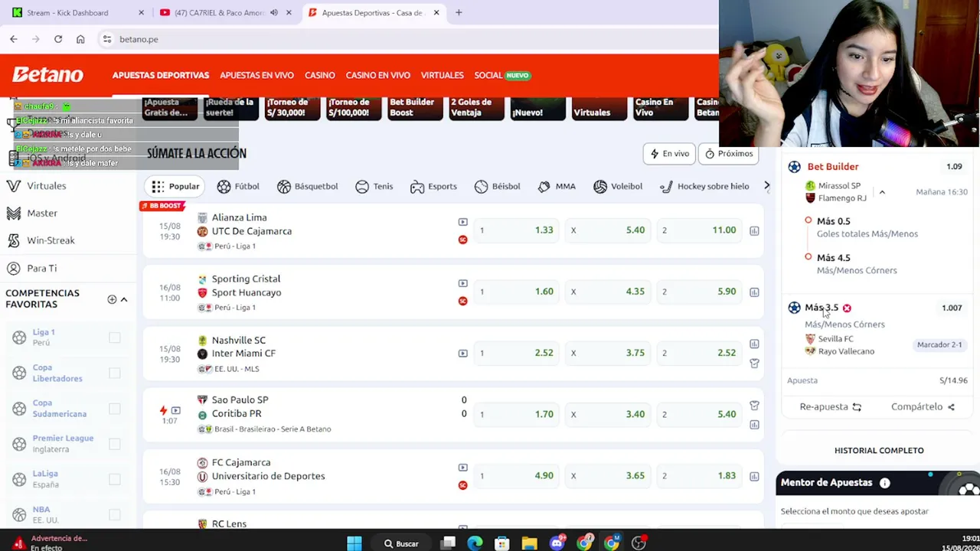Click the SC badge on FC Cajamarca row
The image size is (980, 551).
(462, 485)
